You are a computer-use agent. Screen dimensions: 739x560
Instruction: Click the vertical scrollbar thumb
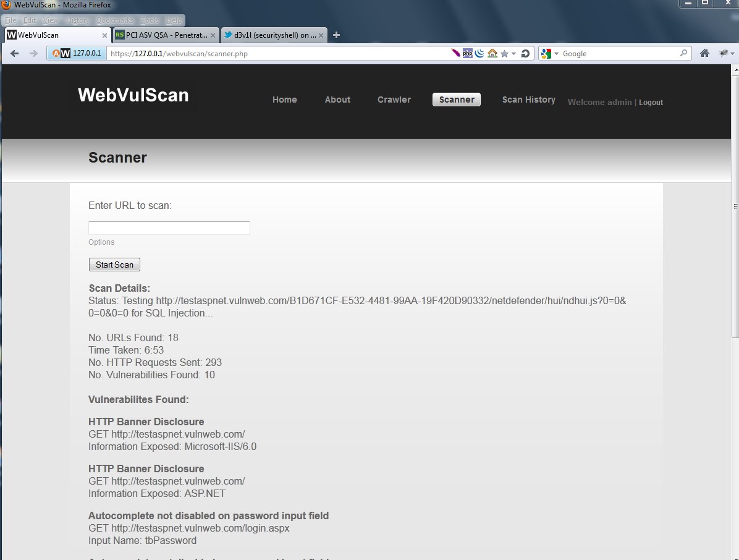pos(735,206)
